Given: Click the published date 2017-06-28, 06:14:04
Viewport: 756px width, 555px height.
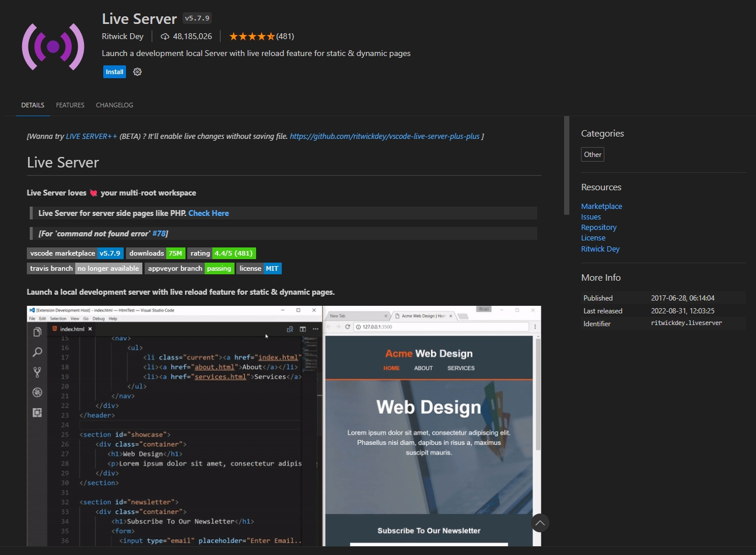Looking at the screenshot, I should (682, 298).
